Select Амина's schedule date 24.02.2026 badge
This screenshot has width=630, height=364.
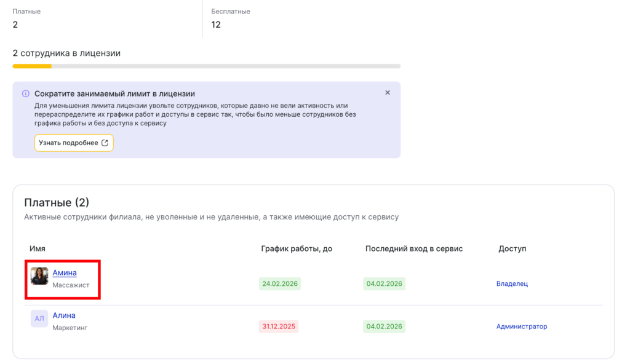[x=279, y=284]
